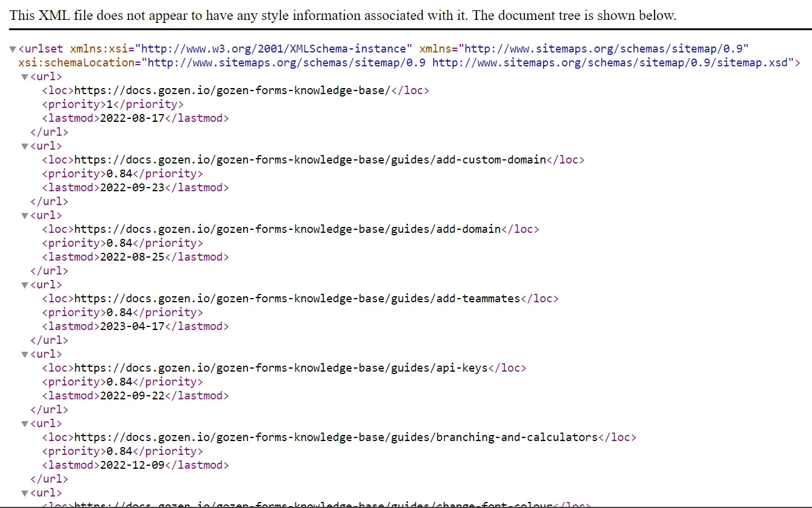812x508 pixels.
Task: Click closing url tag after lastmod 2022-12-09
Action: [x=49, y=479]
